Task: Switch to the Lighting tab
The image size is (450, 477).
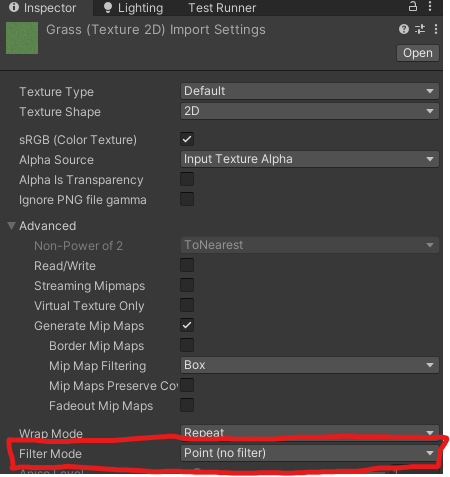Action: tap(133, 8)
